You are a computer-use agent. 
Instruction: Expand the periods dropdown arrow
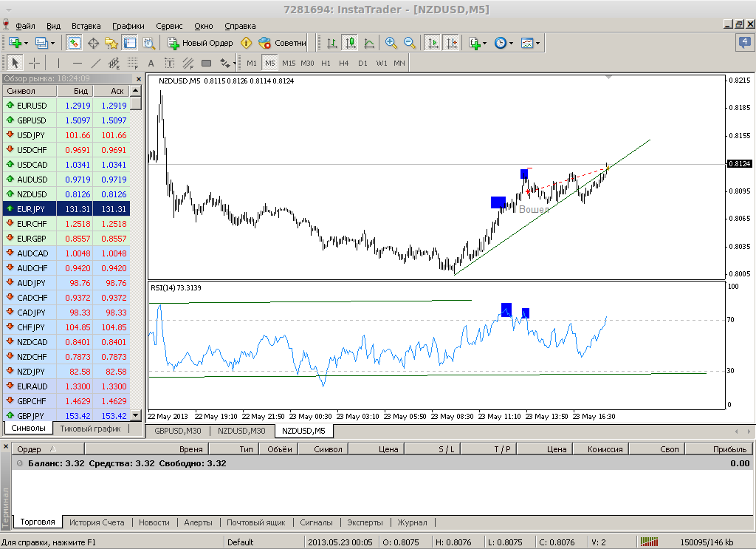pyautogui.click(x=511, y=43)
